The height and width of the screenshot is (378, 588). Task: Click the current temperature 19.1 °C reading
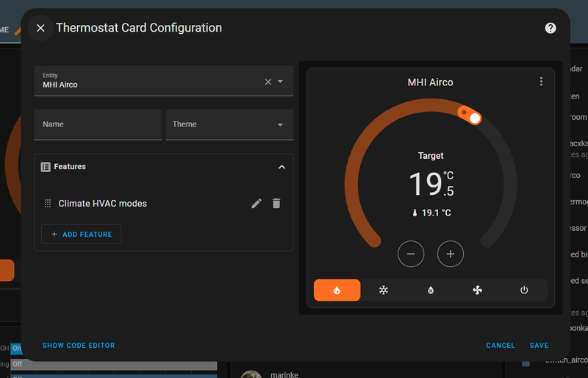pos(431,213)
